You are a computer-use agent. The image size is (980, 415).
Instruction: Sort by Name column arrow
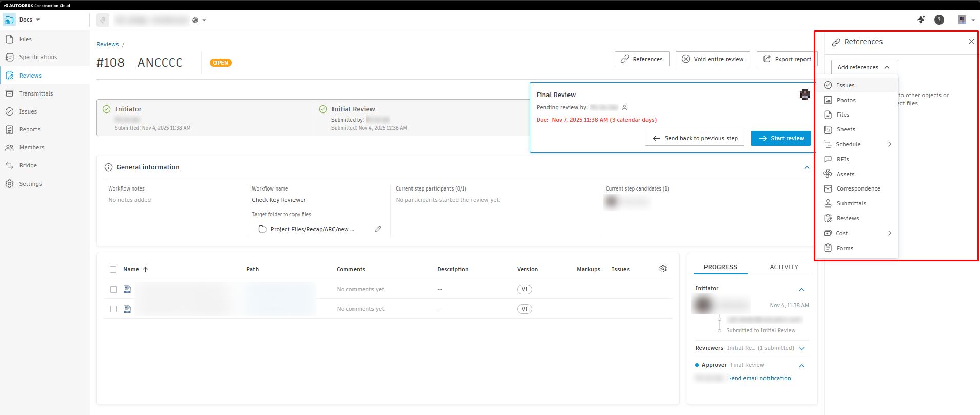point(145,269)
